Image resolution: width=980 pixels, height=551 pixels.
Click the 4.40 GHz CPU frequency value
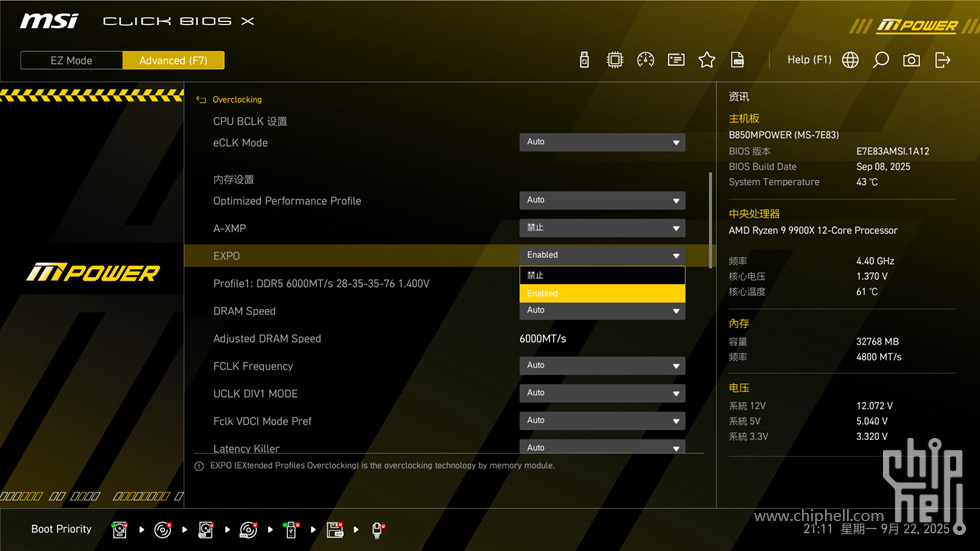(875, 261)
